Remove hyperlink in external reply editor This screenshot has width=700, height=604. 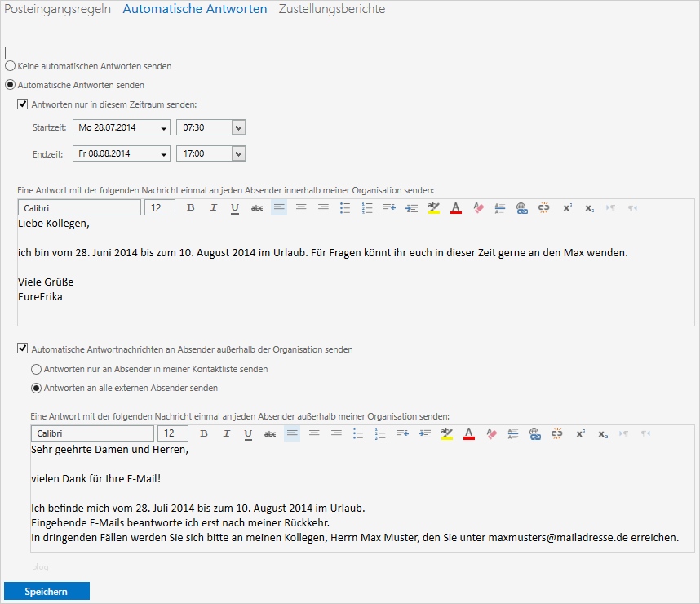pyautogui.click(x=556, y=433)
